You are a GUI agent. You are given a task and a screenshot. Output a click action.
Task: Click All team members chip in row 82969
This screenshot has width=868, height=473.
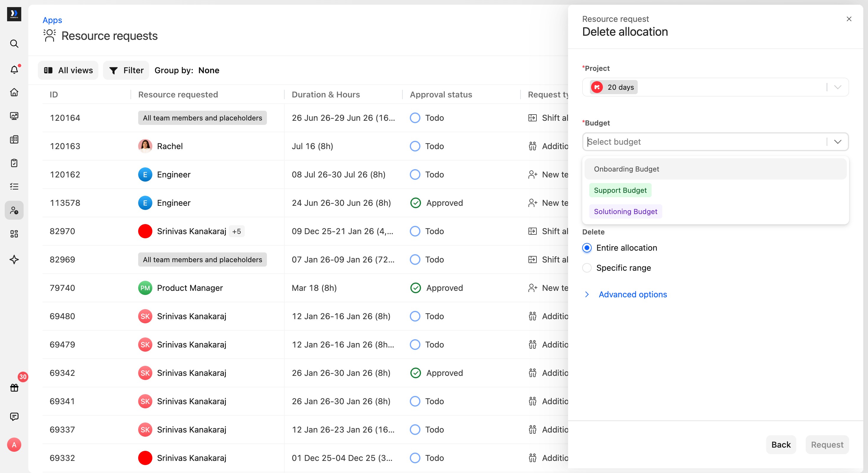pos(202,260)
